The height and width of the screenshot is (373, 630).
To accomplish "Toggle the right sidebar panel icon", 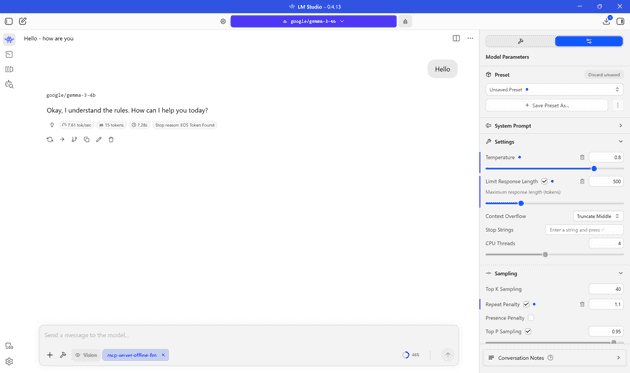I will (x=620, y=21).
